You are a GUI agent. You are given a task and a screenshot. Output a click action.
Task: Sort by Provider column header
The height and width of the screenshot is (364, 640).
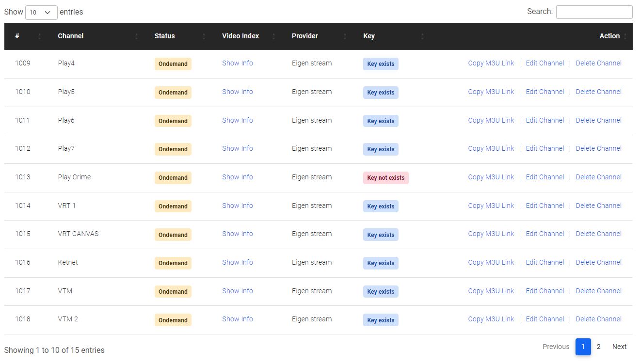(x=305, y=36)
